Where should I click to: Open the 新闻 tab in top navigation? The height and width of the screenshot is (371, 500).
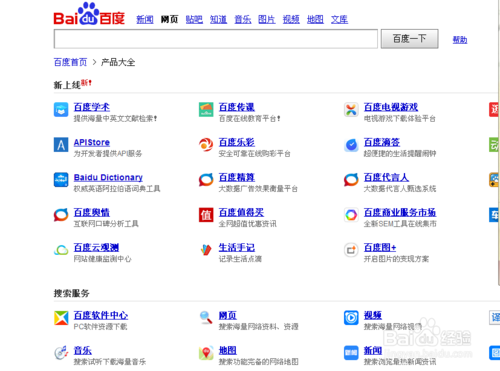[145, 19]
